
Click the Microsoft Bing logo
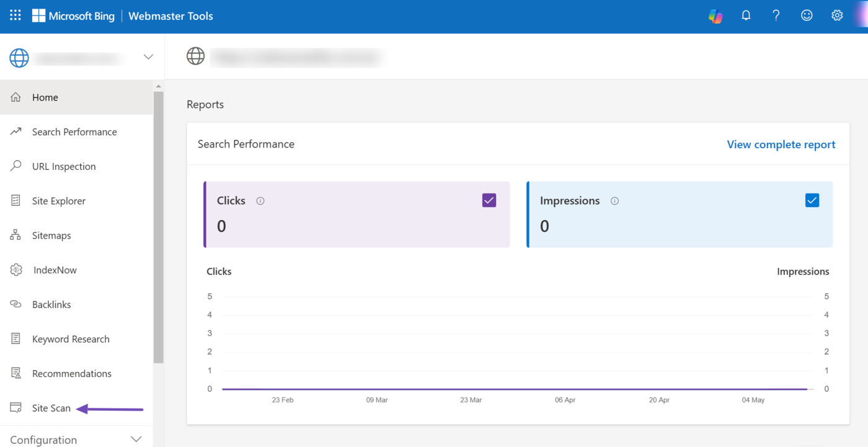[73, 16]
